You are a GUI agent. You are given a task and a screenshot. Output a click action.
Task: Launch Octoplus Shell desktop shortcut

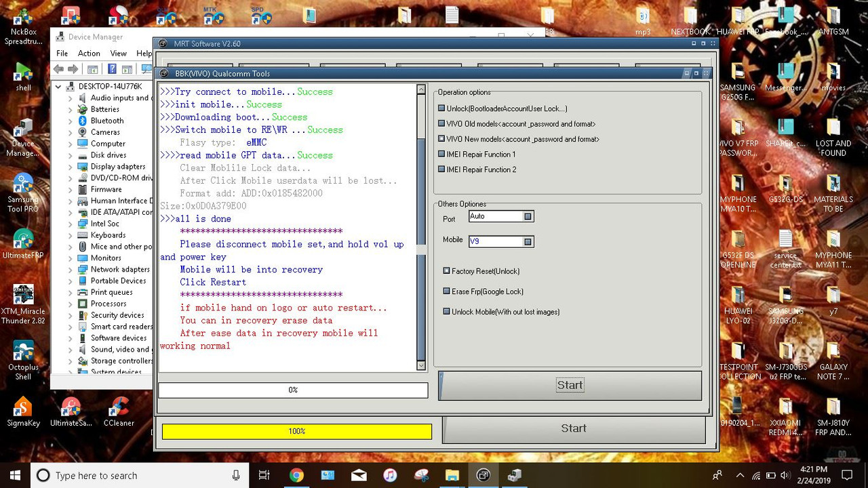pos(23,360)
